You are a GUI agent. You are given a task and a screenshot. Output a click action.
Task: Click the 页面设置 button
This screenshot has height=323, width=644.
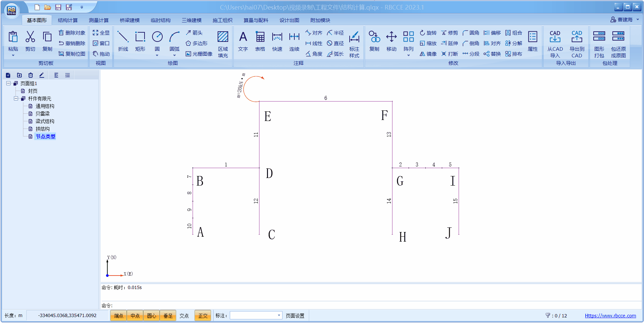click(x=295, y=316)
